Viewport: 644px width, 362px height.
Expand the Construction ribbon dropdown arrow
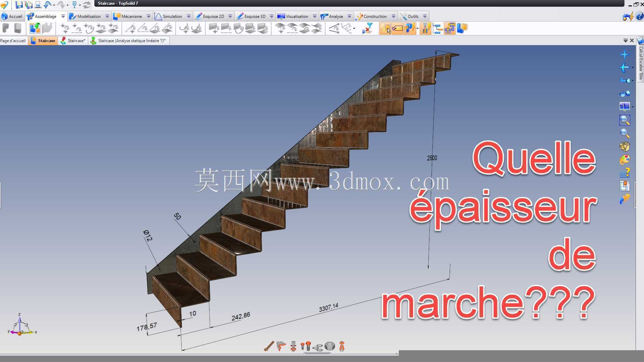[x=393, y=16]
